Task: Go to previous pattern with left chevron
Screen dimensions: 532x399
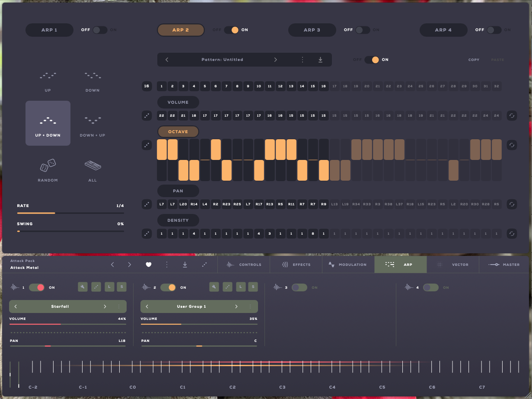Action: [x=167, y=60]
